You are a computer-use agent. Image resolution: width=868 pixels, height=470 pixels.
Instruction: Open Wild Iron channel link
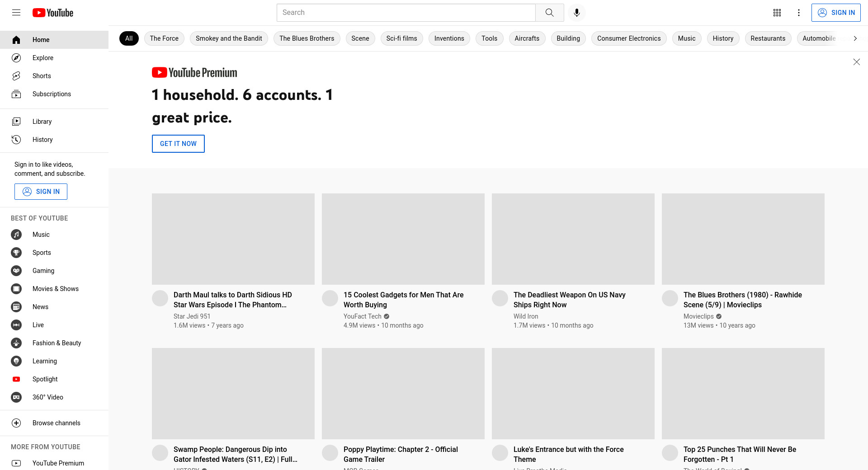point(526,316)
